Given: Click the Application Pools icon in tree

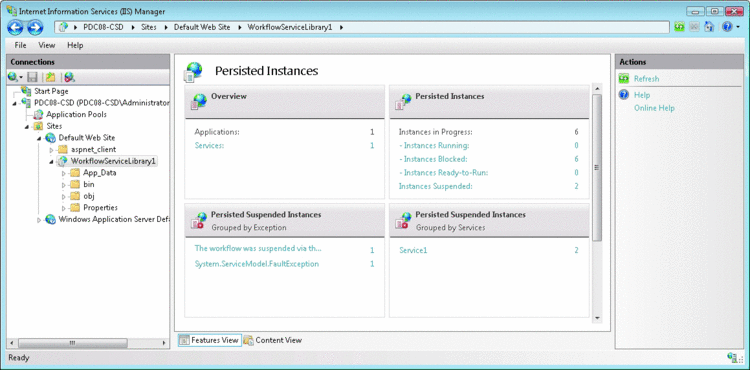Looking at the screenshot, I should tap(38, 114).
